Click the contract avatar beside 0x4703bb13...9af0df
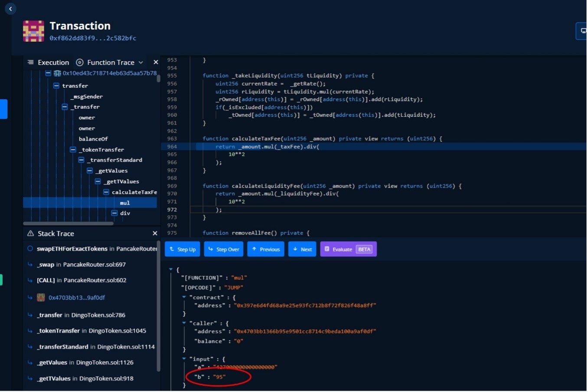 click(41, 297)
